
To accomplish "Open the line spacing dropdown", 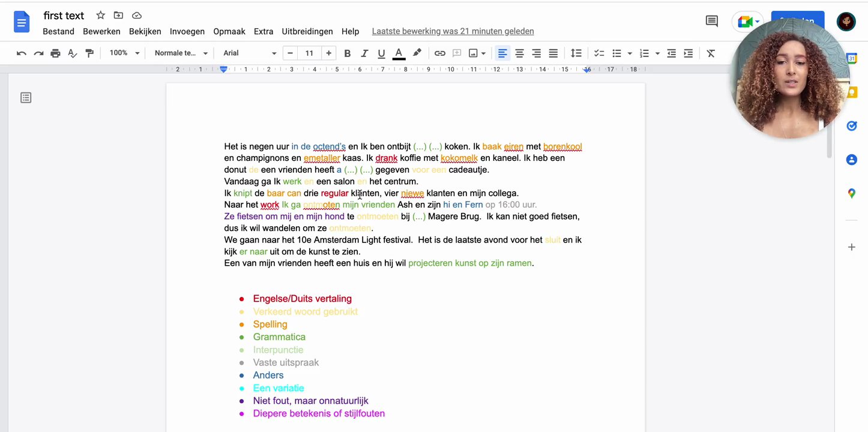I will tap(576, 53).
